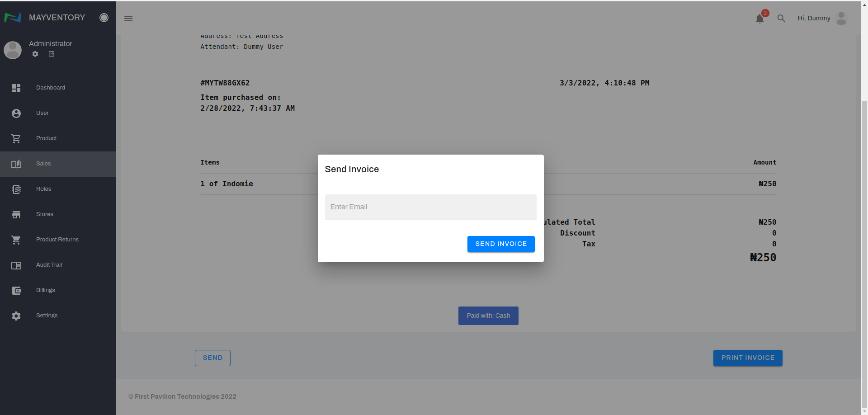Open administrator settings gear icon
Viewport: 868px width, 415px height.
pos(35,54)
